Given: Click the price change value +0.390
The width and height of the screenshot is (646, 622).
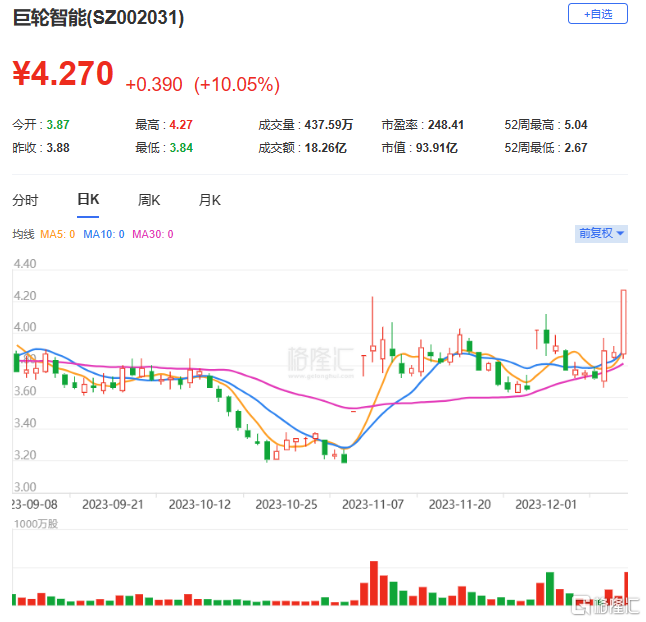Looking at the screenshot, I should 154,84.
